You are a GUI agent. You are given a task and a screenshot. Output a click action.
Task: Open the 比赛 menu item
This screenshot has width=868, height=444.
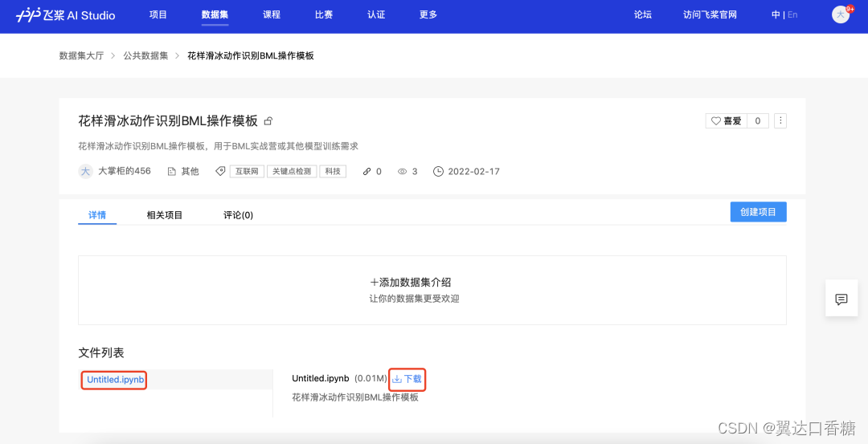[x=324, y=15]
